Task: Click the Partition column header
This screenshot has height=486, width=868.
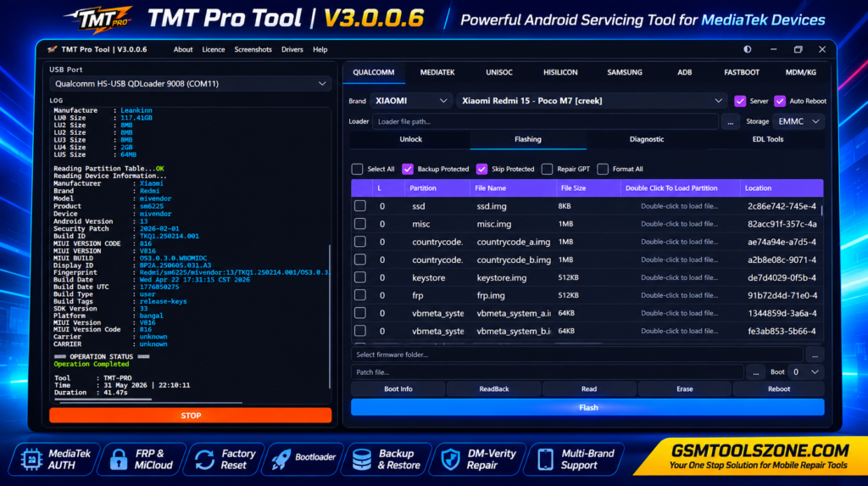Action: [x=437, y=187]
